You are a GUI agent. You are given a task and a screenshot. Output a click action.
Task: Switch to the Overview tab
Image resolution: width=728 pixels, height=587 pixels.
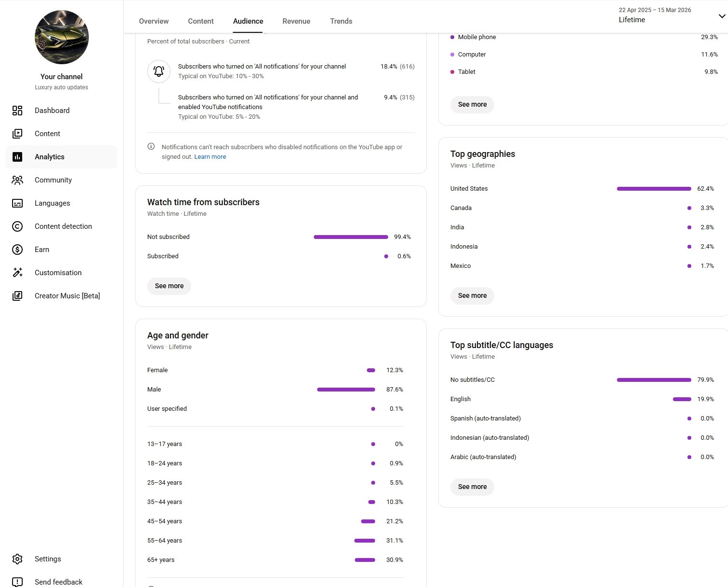pyautogui.click(x=154, y=21)
